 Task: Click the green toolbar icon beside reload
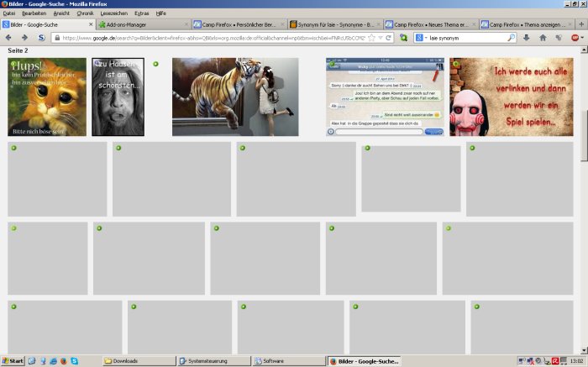404,38
